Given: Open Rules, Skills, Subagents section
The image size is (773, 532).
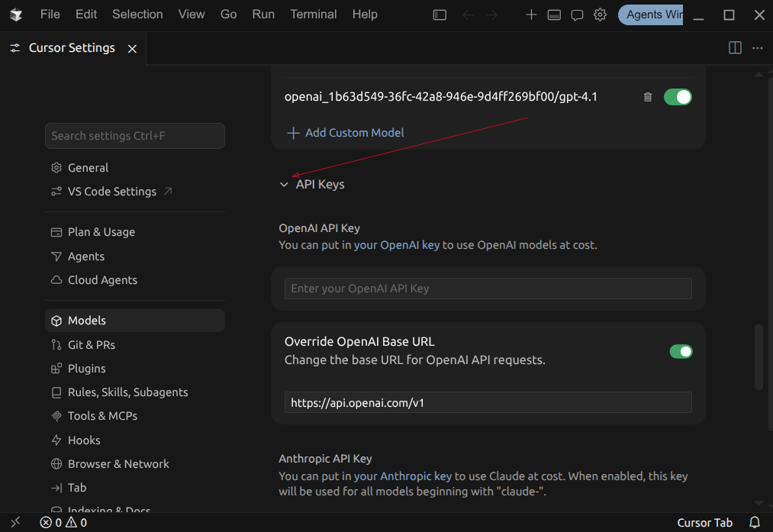Looking at the screenshot, I should tap(135, 392).
